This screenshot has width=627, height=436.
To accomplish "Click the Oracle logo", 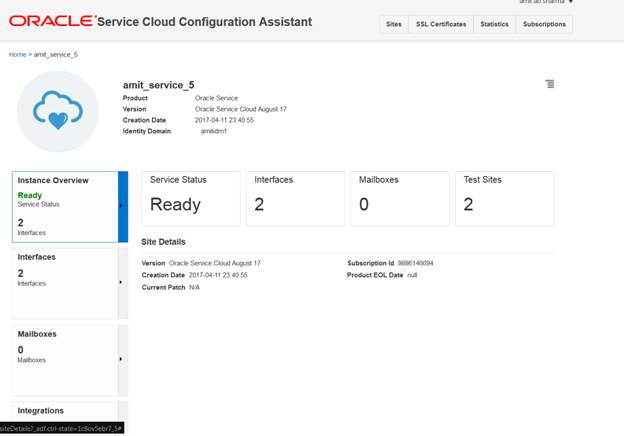I will tap(52, 21).
